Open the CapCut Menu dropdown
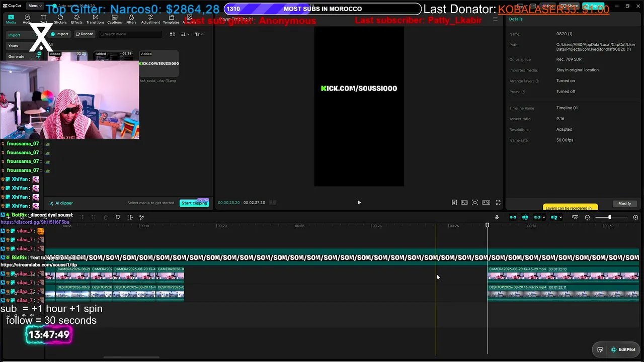The height and width of the screenshot is (362, 644). [34, 6]
